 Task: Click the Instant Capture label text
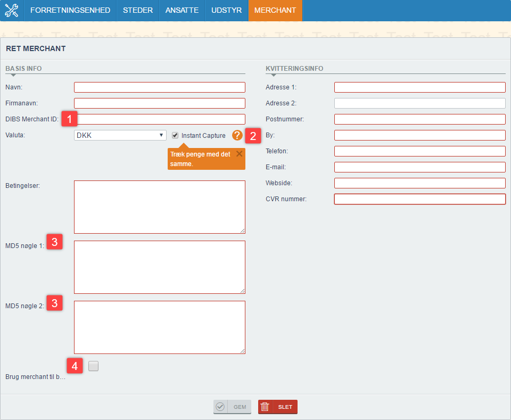pos(203,136)
